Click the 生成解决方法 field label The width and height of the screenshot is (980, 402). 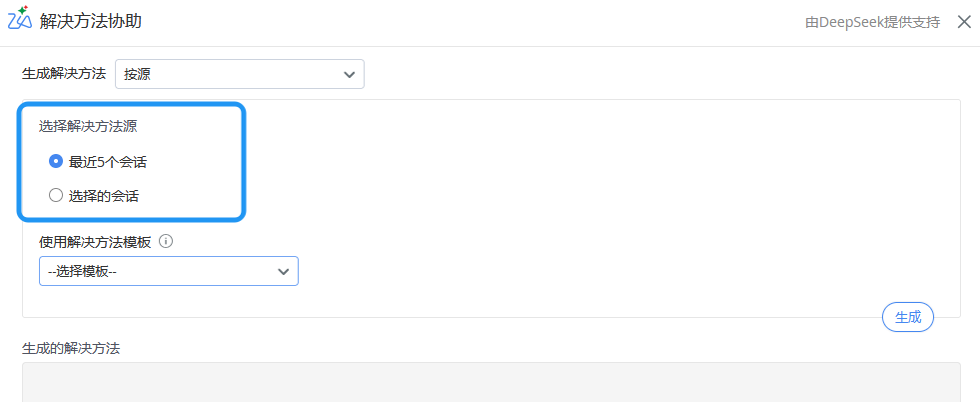point(64,74)
